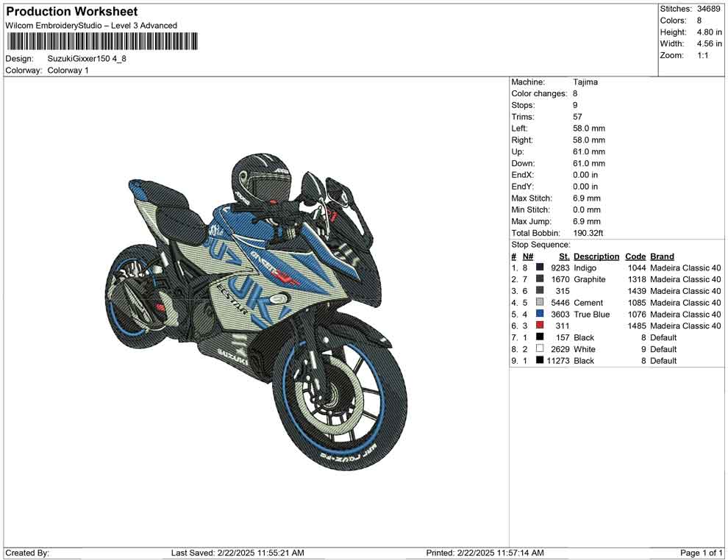Click the 'Stop Sequence:' heading
728x560 pixels.
(540, 245)
